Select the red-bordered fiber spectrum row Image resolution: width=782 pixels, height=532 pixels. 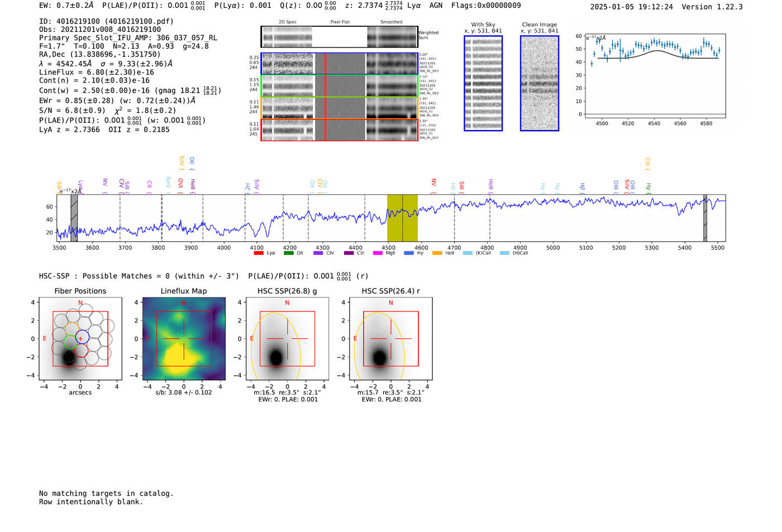[x=339, y=130]
